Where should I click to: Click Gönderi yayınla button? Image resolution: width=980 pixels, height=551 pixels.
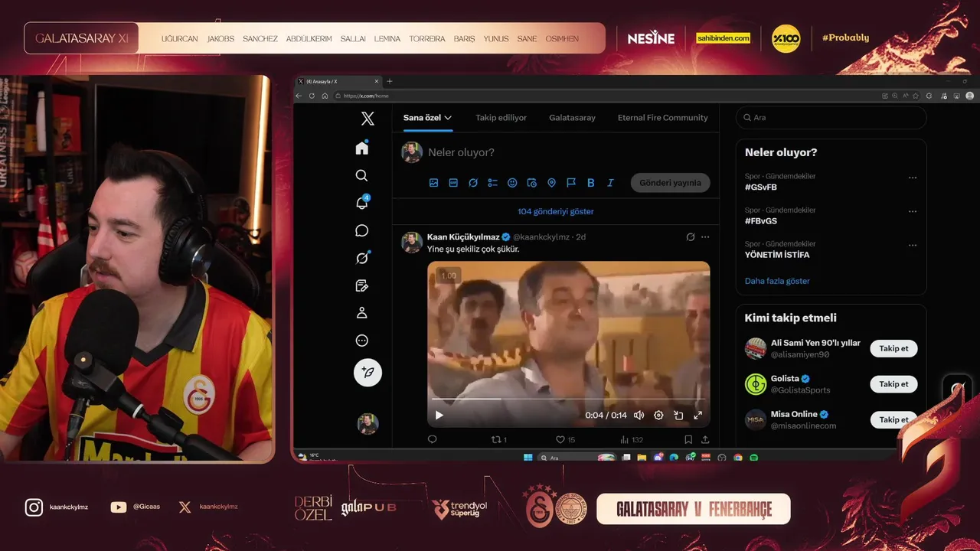pos(671,183)
